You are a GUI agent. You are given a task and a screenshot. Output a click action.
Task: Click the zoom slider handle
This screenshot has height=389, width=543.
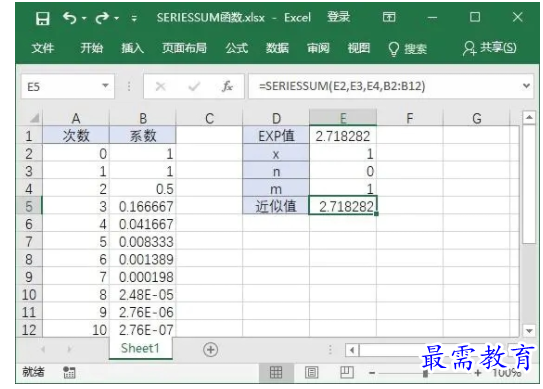(x=425, y=373)
